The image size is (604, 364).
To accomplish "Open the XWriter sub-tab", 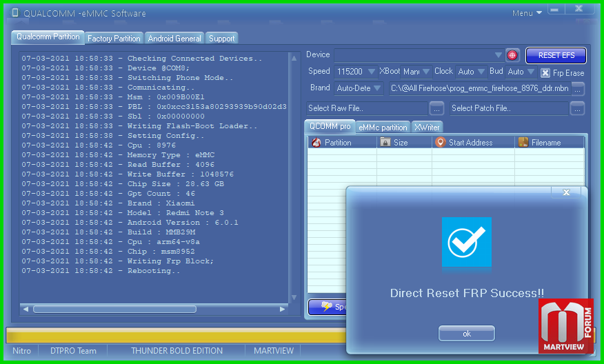I will pos(427,128).
